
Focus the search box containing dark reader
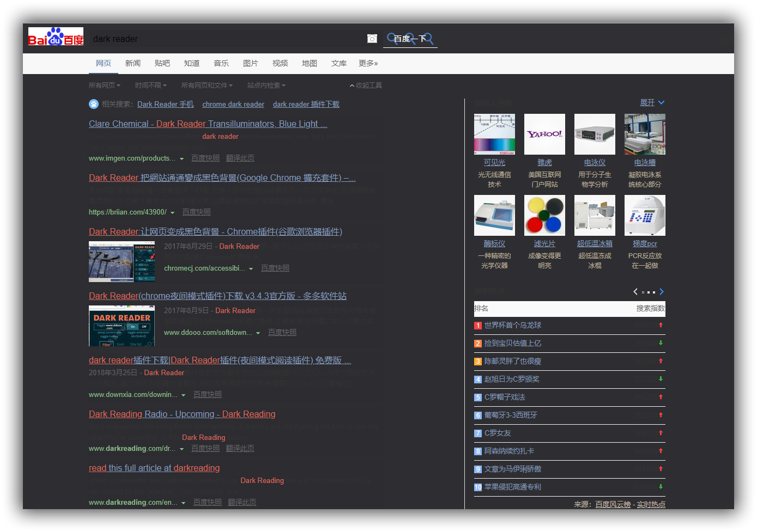[228, 39]
